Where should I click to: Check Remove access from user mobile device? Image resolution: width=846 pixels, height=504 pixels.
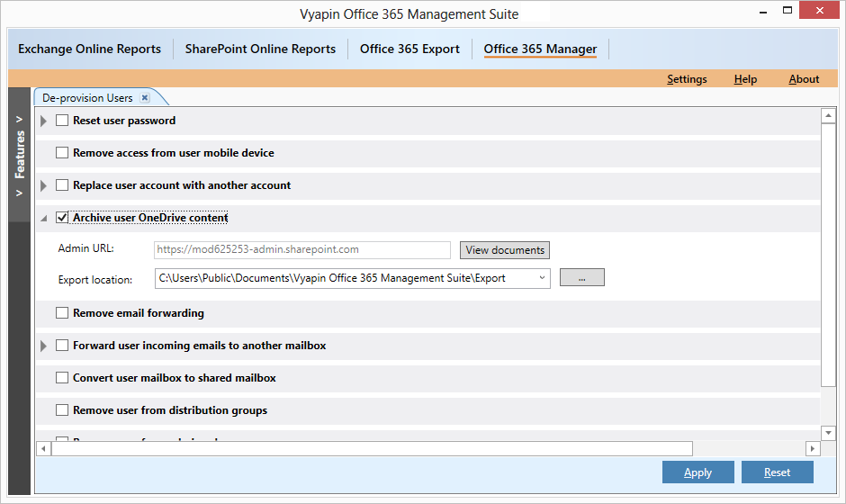coord(62,153)
